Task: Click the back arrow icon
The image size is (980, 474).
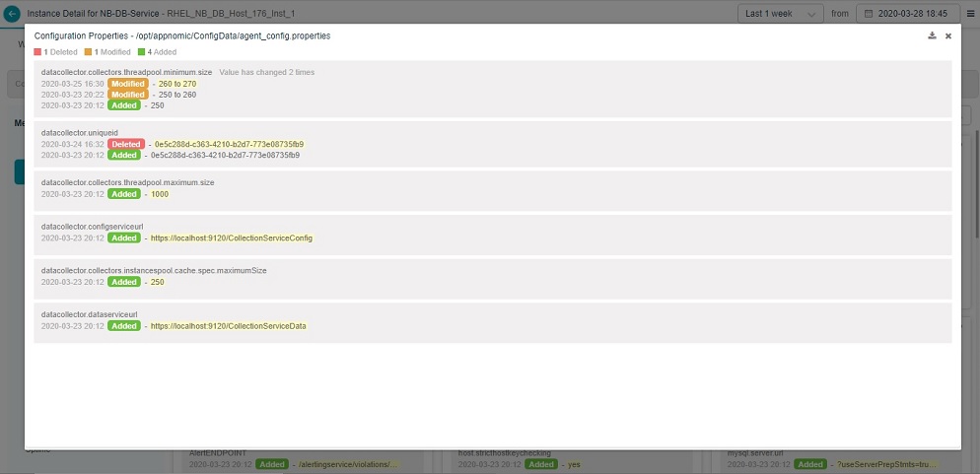Action: click(12, 14)
